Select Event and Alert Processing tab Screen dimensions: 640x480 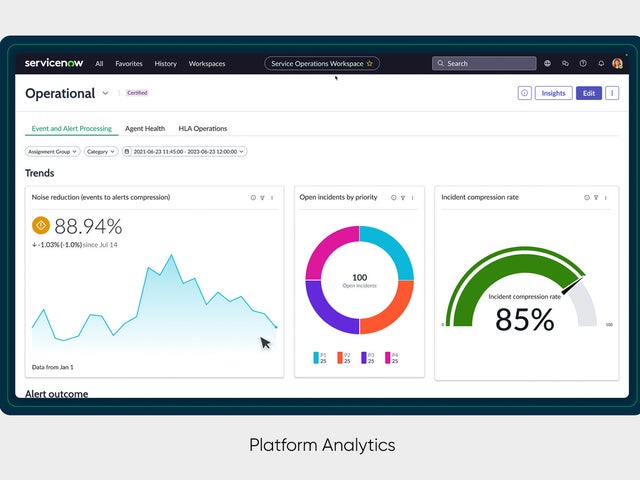71,128
